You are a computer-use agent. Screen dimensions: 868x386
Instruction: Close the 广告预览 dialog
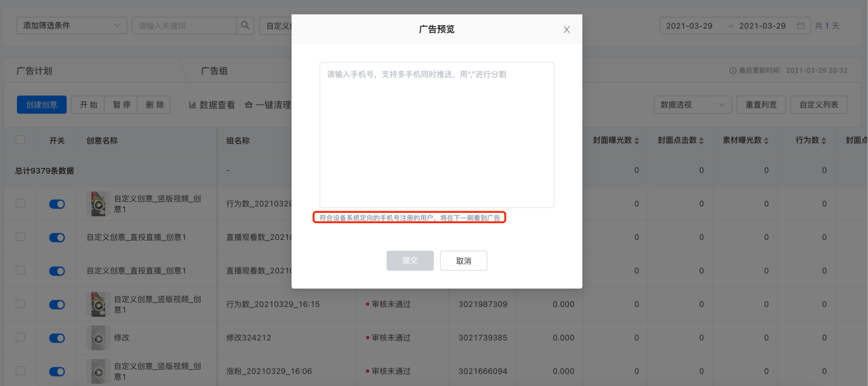pos(566,30)
